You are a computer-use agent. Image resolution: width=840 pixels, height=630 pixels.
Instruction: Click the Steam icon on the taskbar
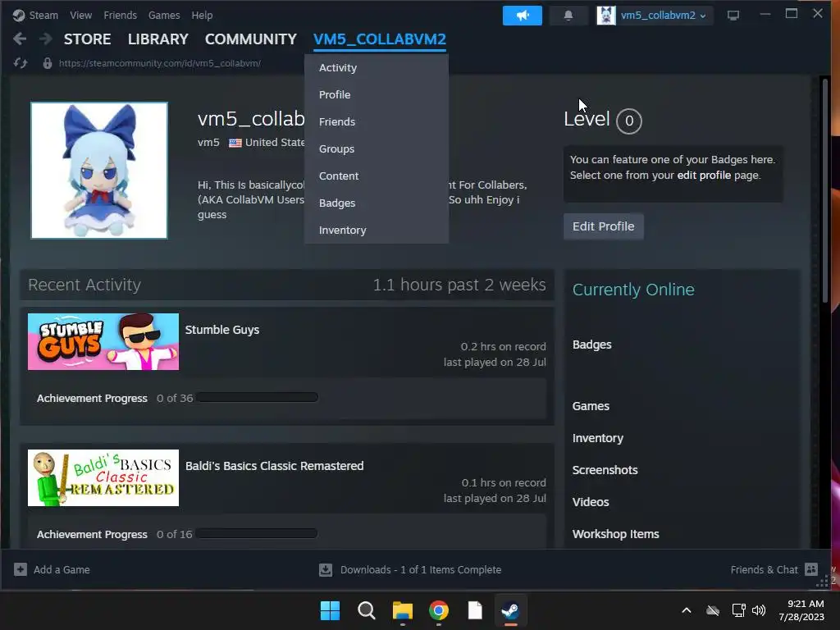point(510,610)
